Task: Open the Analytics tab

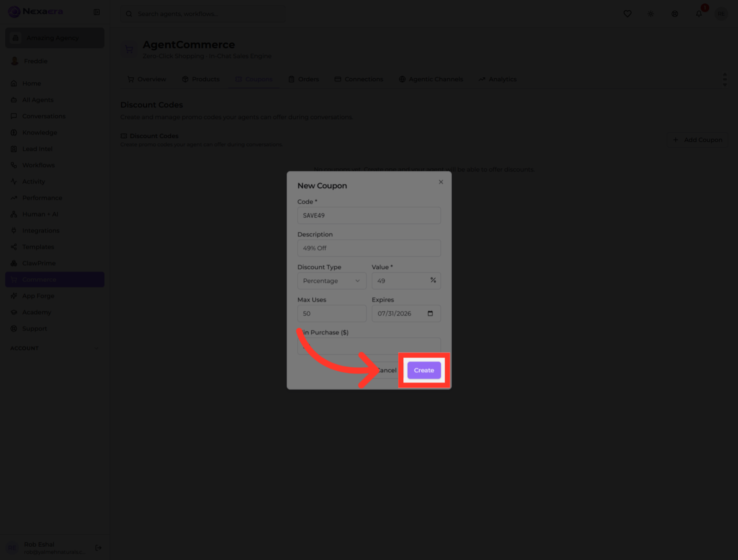Action: pos(497,79)
